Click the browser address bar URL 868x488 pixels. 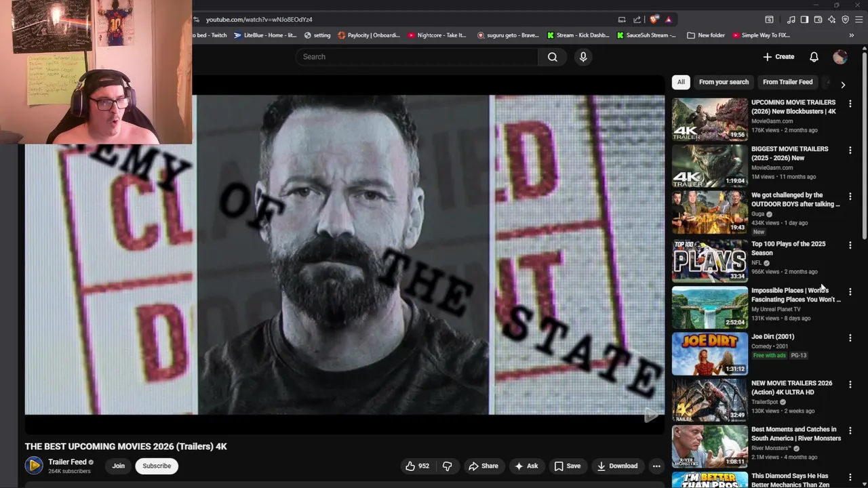tap(259, 20)
